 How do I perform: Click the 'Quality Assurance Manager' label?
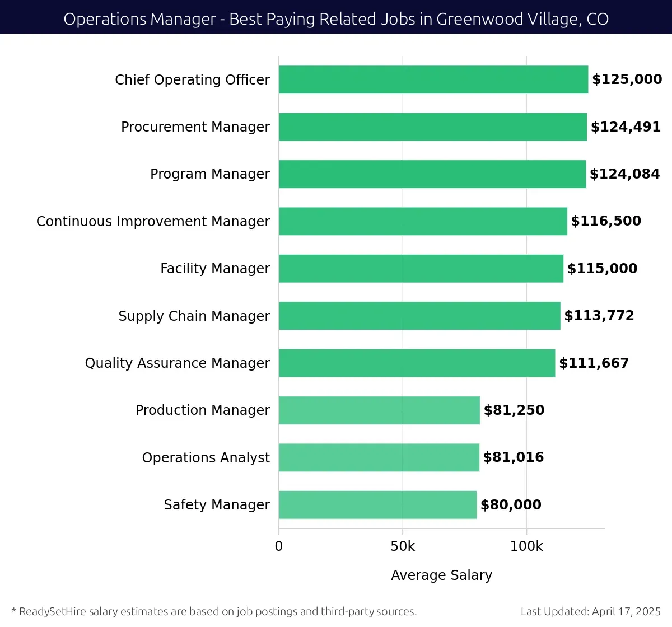177,363
